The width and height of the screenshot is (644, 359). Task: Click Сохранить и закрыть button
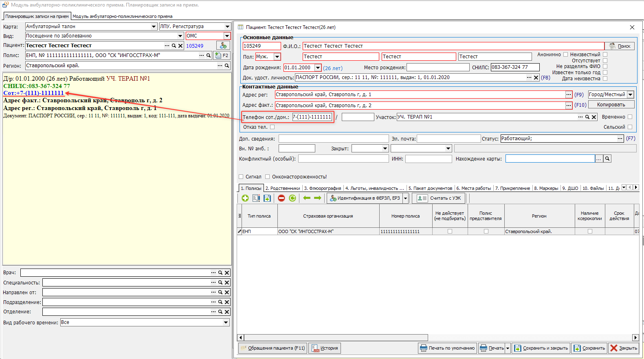[x=541, y=348]
